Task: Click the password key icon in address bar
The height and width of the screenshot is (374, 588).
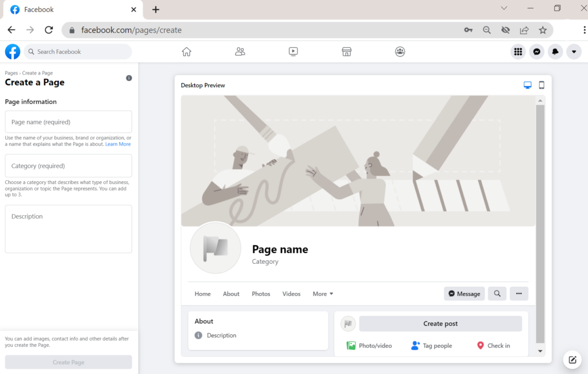Action: pyautogui.click(x=468, y=30)
